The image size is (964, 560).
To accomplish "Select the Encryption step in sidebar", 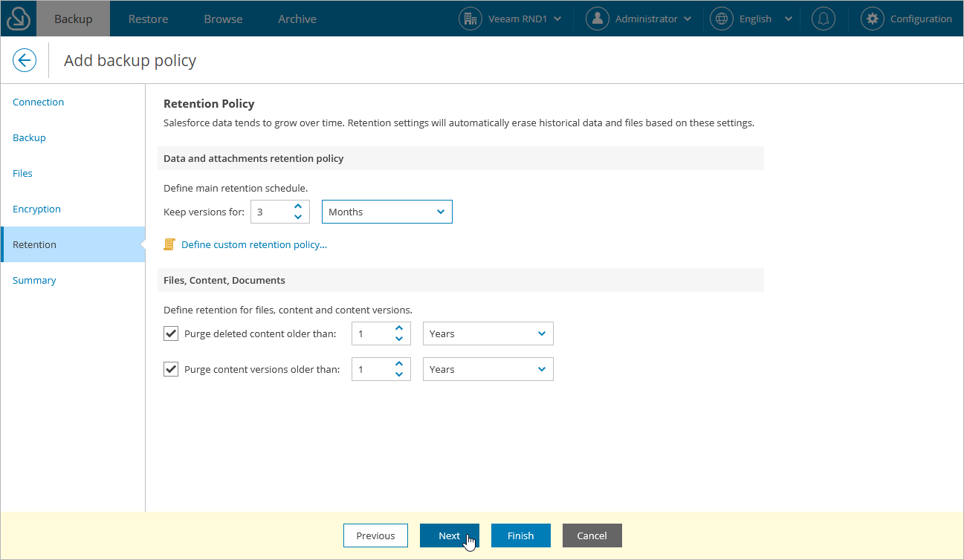I will (36, 209).
